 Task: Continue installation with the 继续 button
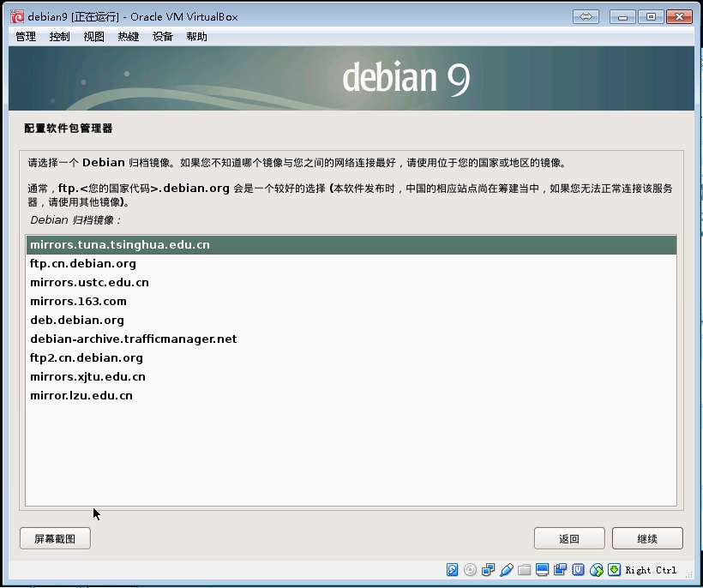point(647,538)
